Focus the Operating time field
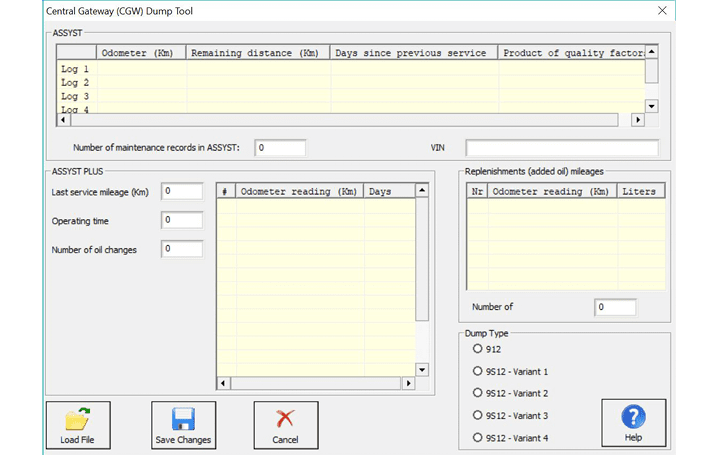Image resolution: width=719 pixels, height=455 pixels. [x=182, y=220]
